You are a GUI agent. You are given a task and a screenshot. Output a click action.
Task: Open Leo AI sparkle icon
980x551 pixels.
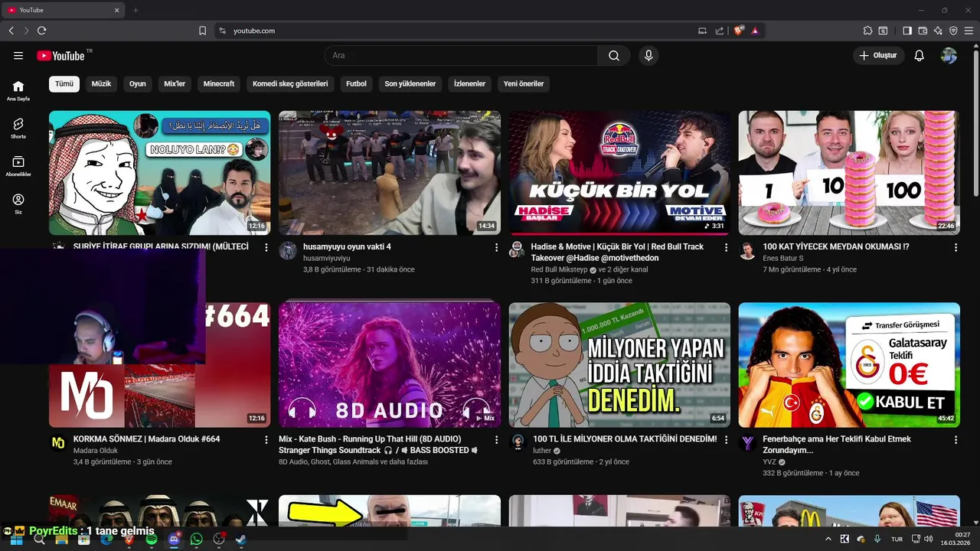938,31
